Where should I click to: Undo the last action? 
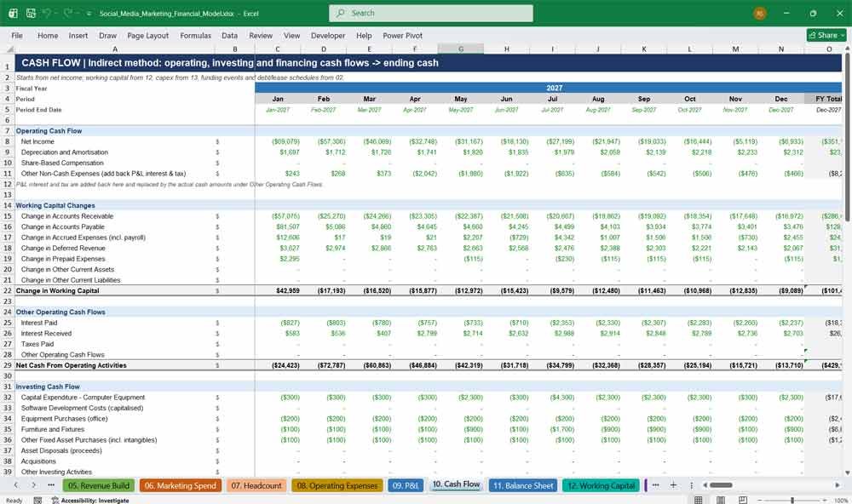(x=47, y=13)
